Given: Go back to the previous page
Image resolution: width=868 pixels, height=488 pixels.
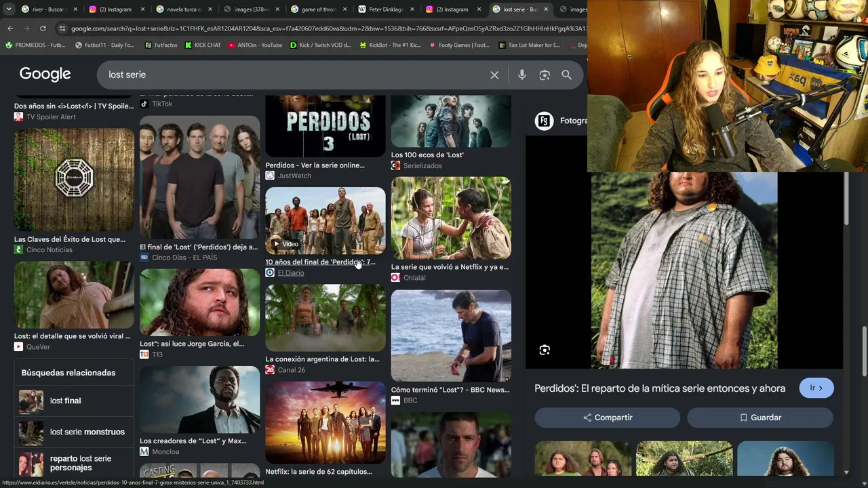Looking at the screenshot, I should (10, 28).
